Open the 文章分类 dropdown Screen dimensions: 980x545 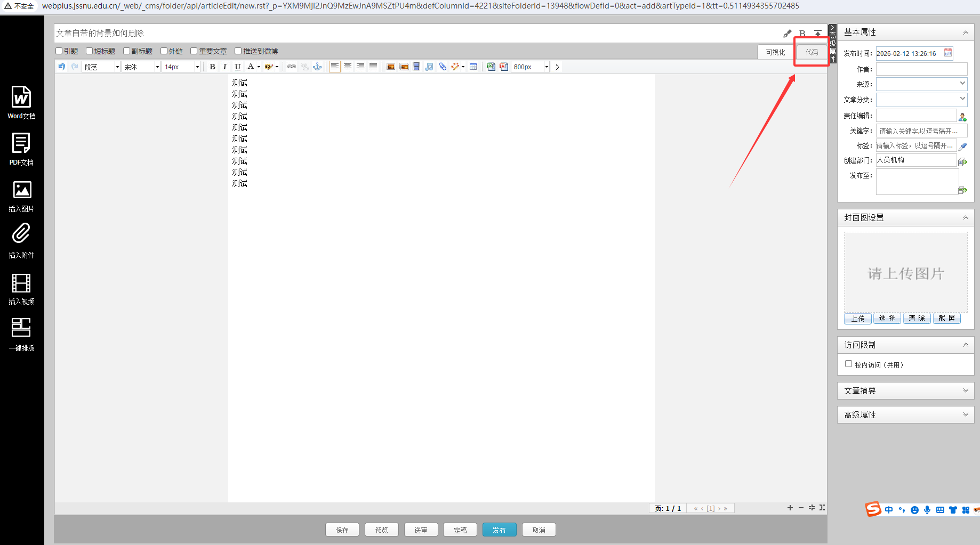(921, 99)
